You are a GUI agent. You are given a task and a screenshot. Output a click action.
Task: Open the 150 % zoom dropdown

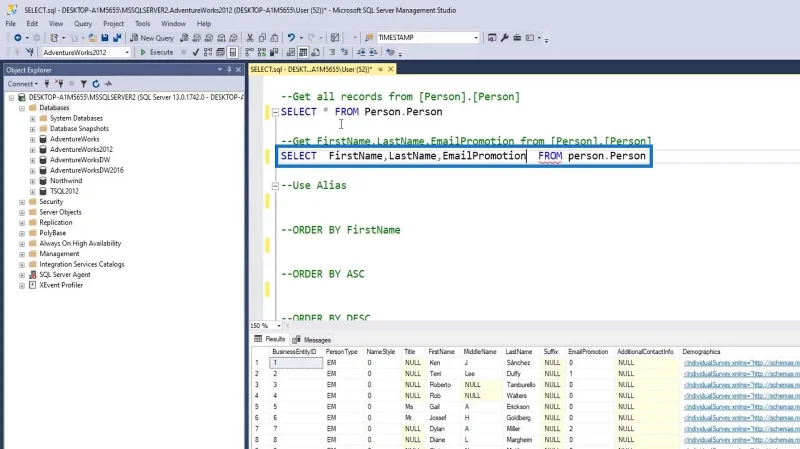[279, 326]
